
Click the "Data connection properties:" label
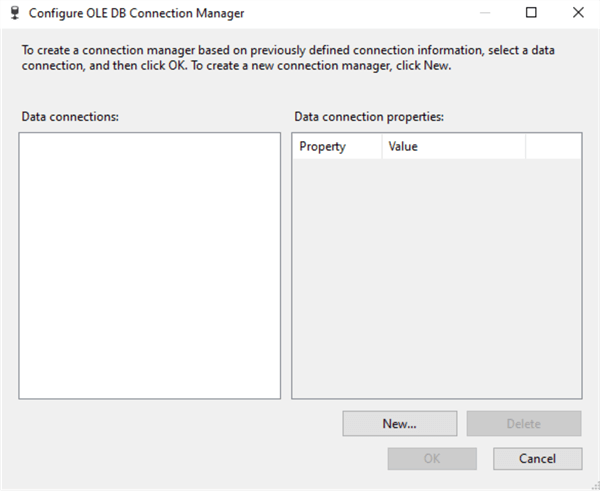coord(369,117)
